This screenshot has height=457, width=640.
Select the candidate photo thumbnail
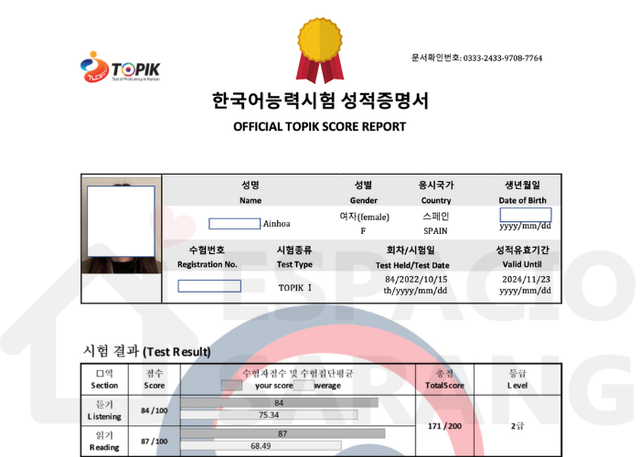[121, 225]
